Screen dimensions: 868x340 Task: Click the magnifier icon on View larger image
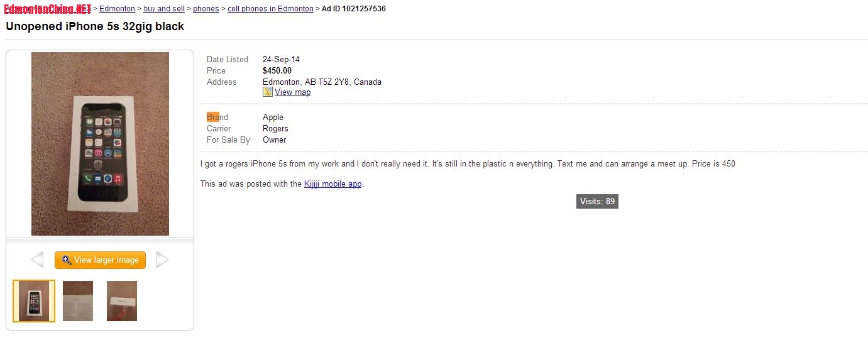(x=66, y=260)
